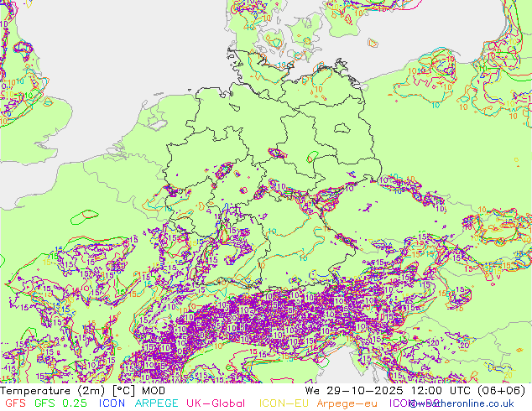Click the orange Arpege-eu legend label

click(347, 403)
